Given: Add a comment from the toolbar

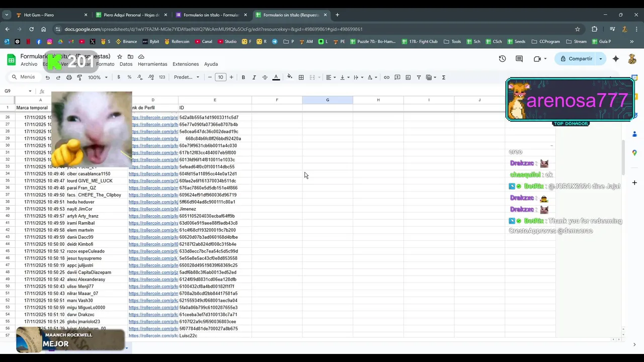Looking at the screenshot, I should [x=397, y=77].
